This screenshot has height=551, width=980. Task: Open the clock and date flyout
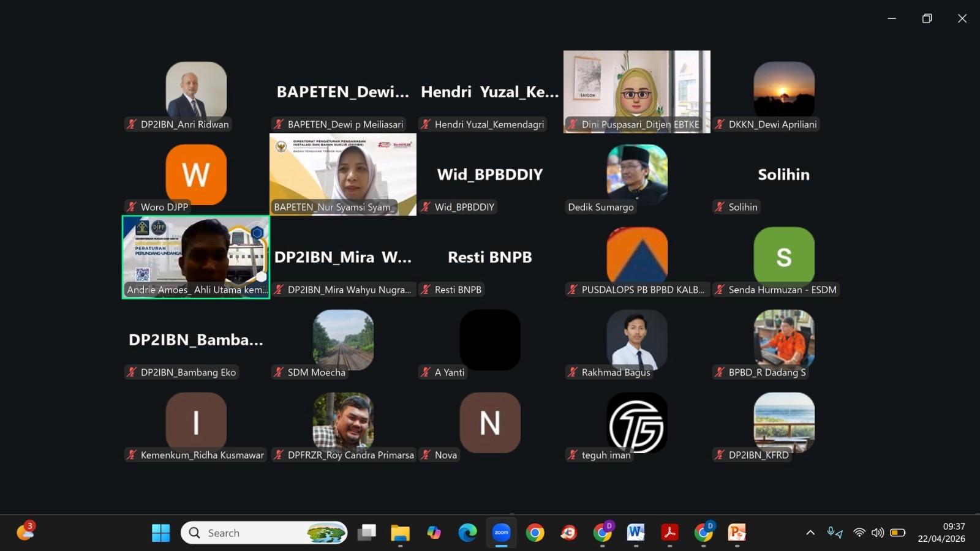941,533
